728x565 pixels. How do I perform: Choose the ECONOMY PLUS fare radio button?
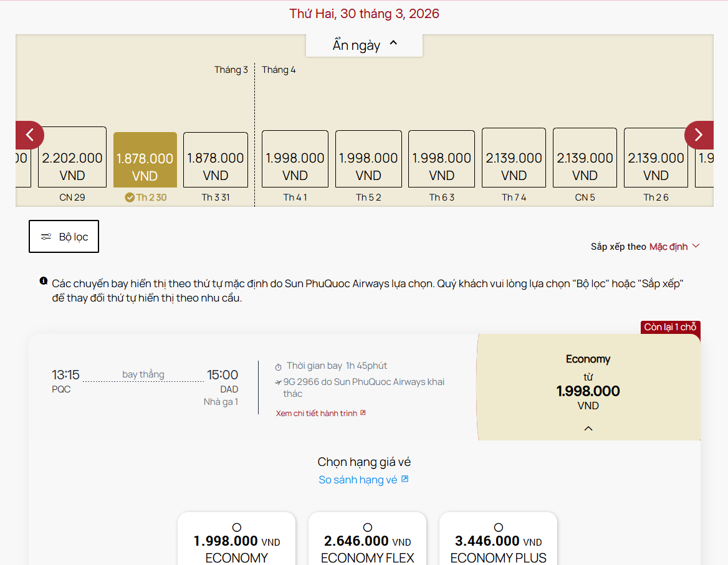pyautogui.click(x=499, y=528)
